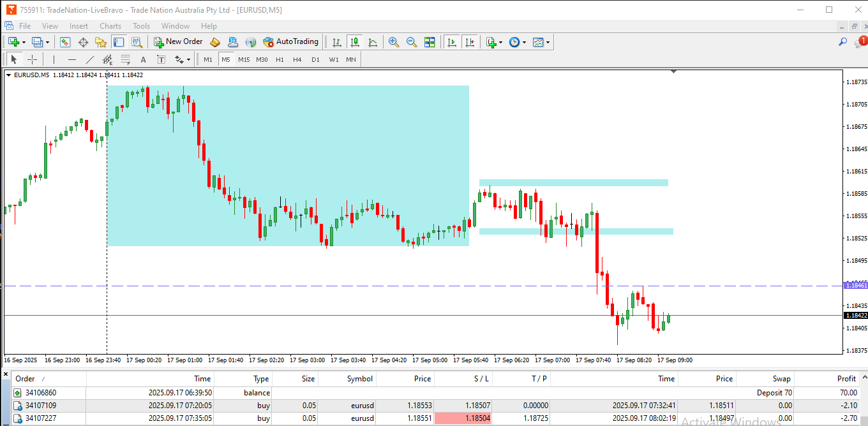868x426 pixels.
Task: Open the Charts menu
Action: (x=110, y=26)
